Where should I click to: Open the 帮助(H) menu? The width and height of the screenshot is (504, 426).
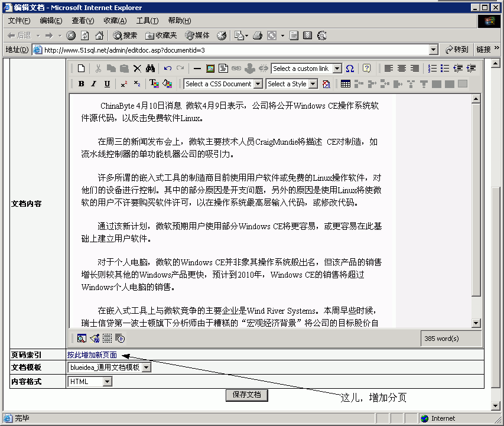click(180, 21)
